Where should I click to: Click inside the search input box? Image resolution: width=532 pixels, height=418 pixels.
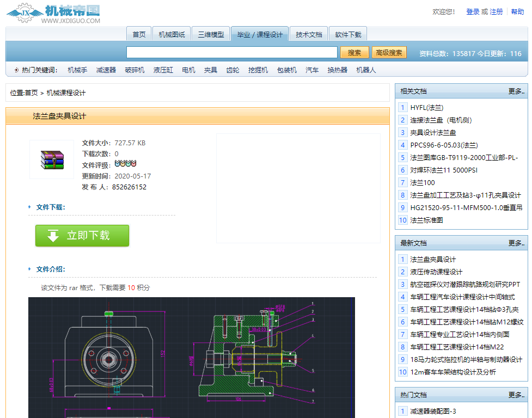pos(231,52)
